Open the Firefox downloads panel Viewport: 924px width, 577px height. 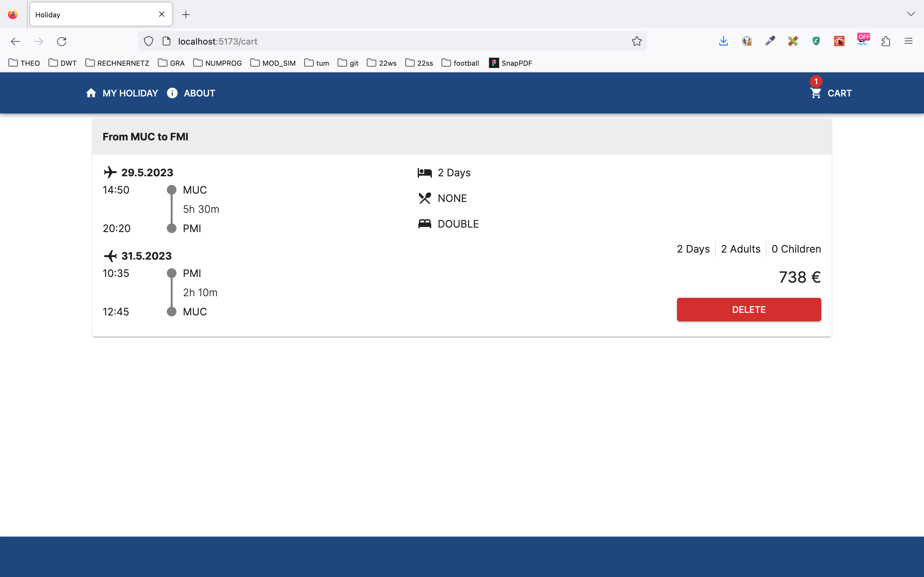point(723,41)
